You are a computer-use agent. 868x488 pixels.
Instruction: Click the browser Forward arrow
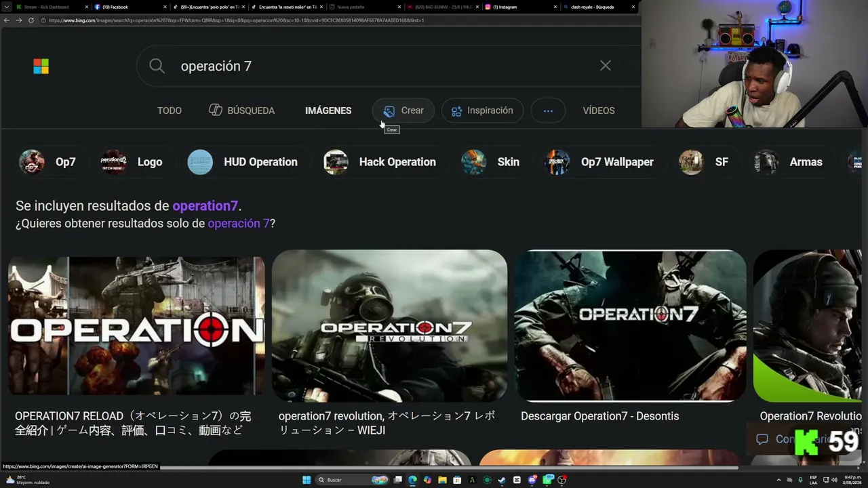pos(19,20)
